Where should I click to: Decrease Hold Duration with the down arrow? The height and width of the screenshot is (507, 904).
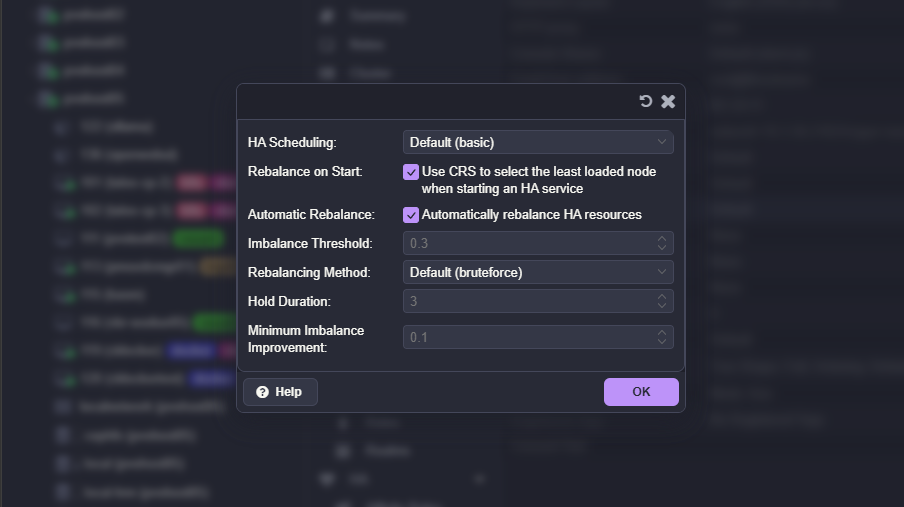click(x=661, y=306)
